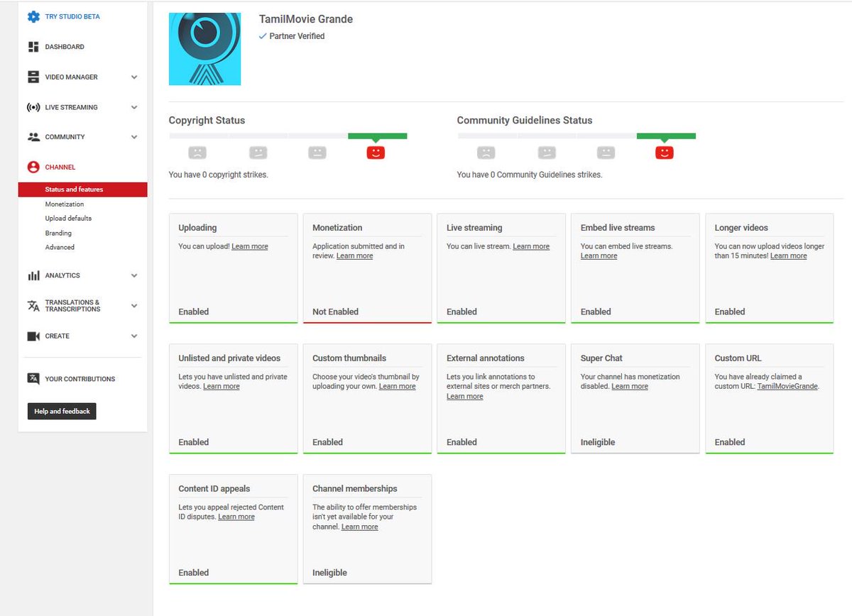852x616 pixels.
Task: Click the Partner Verified checkmark icon
Action: [x=263, y=36]
